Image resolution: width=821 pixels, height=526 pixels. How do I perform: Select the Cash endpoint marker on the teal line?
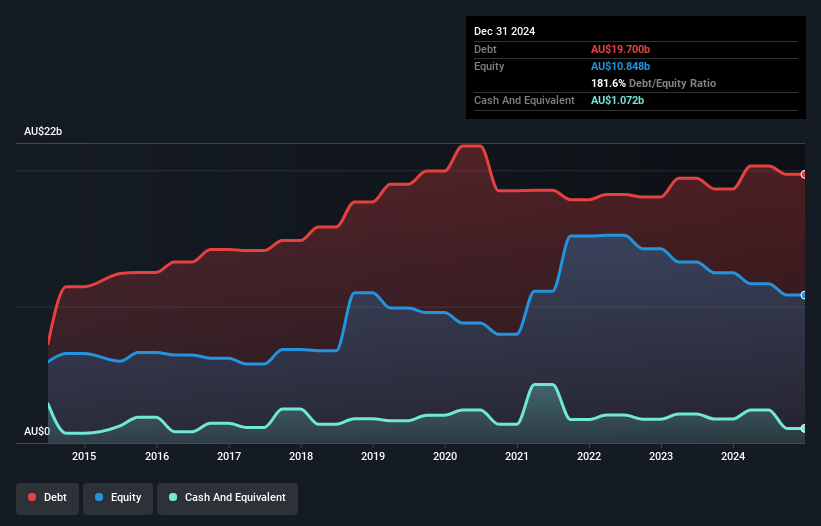(804, 429)
